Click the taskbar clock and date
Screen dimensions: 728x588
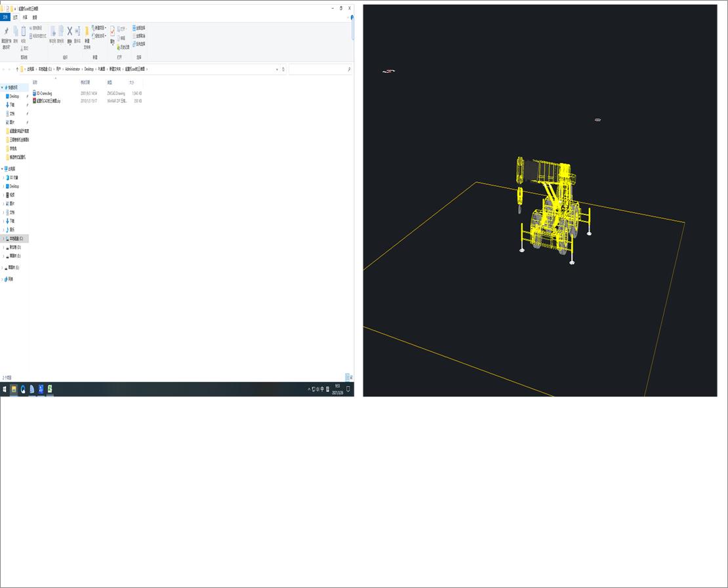(338, 389)
